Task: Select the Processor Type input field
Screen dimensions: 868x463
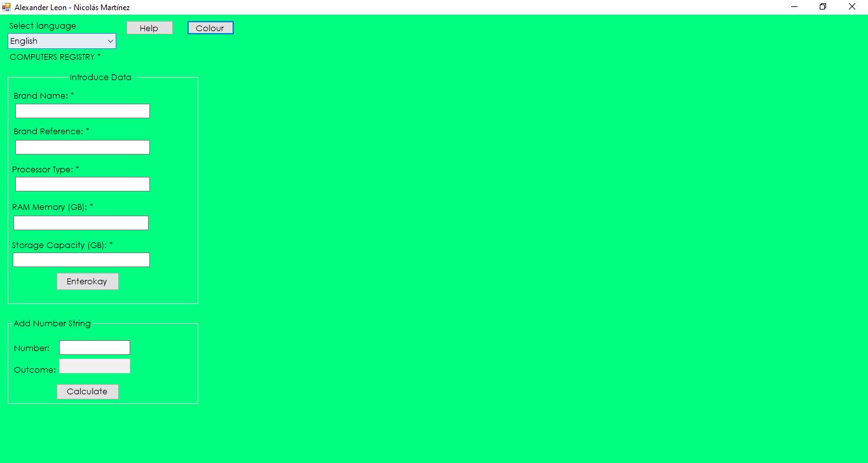Action: (82, 184)
